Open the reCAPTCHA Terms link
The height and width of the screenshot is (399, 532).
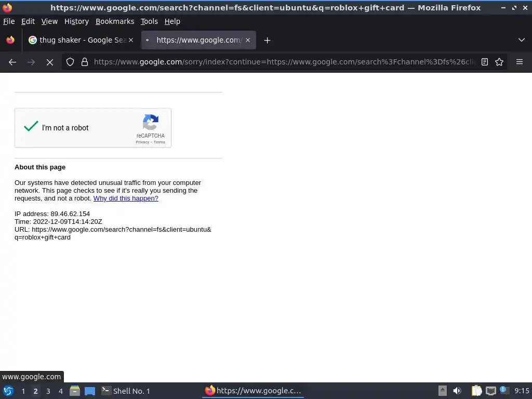159,142
